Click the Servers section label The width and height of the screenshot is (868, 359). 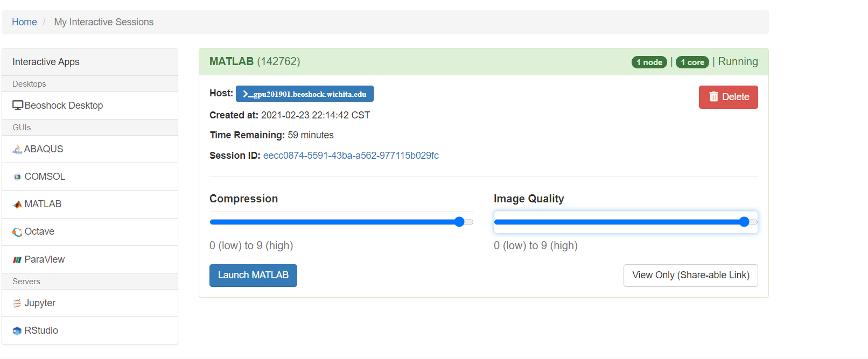point(26,281)
